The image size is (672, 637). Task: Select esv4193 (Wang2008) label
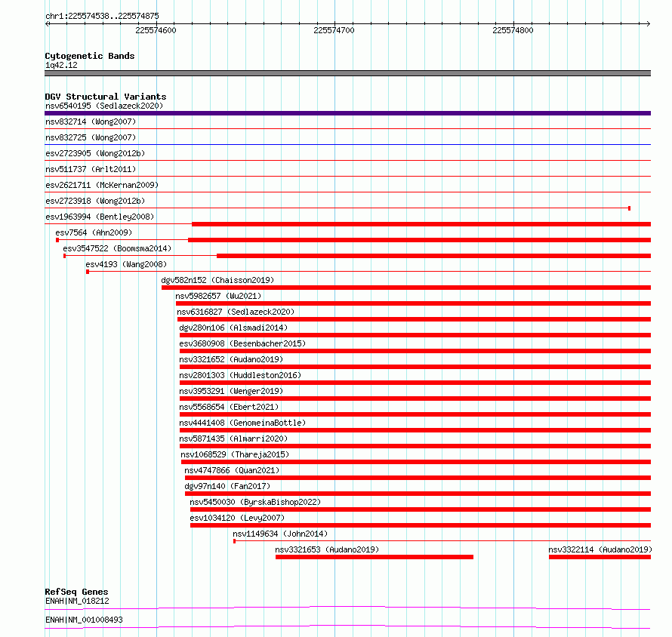pos(126,264)
